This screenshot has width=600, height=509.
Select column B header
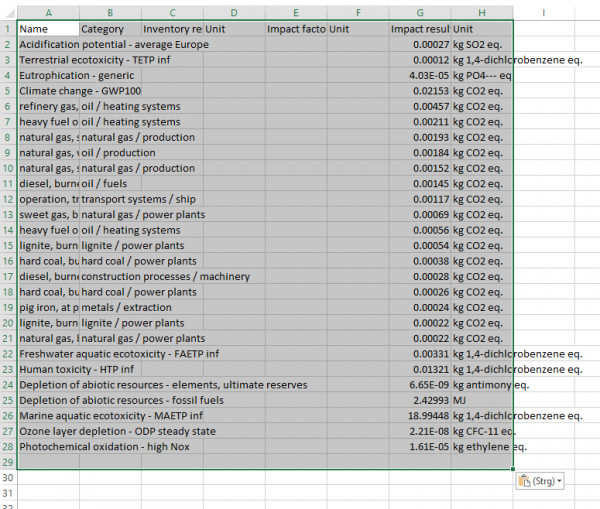click(x=110, y=13)
